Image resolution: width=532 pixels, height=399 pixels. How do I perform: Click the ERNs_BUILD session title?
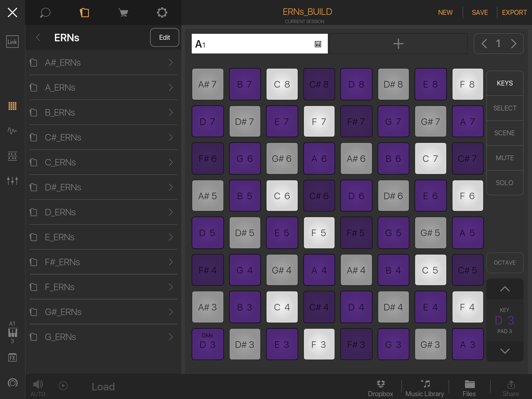[307, 12]
